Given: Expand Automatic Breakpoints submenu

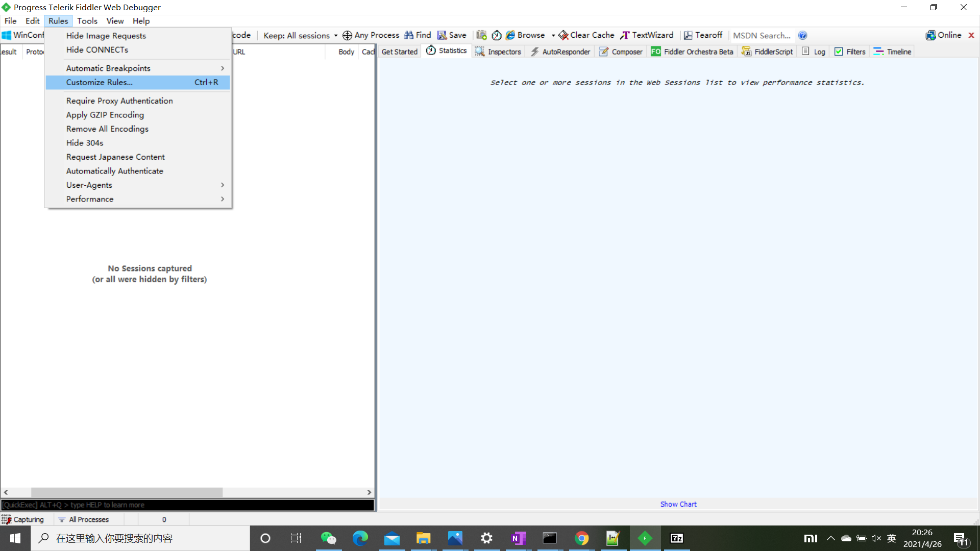Looking at the screenshot, I should (x=138, y=68).
